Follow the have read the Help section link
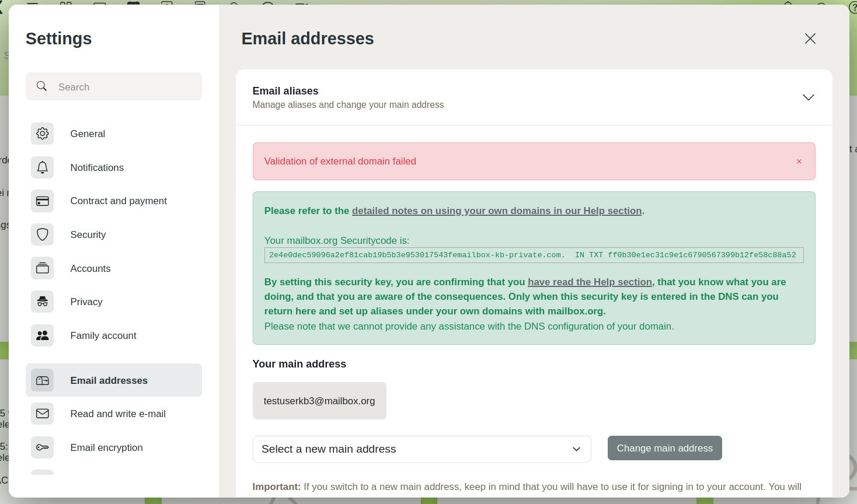 (590, 282)
